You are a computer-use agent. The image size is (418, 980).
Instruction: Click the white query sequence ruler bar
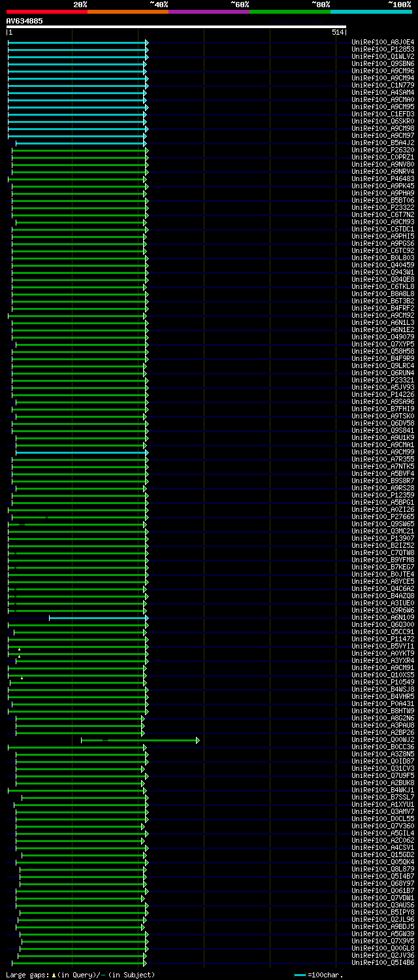pyautogui.click(x=176, y=27)
